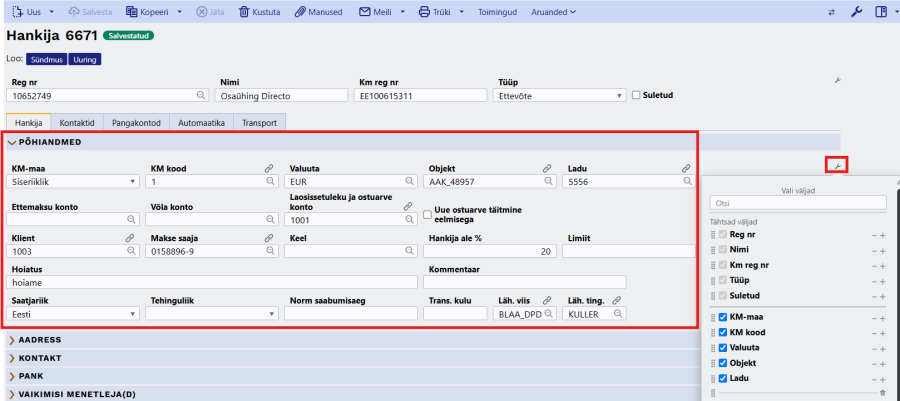The height and width of the screenshot is (401, 900).
Task: Click the wrench settings icon in top toolbar
Action: 856,11
